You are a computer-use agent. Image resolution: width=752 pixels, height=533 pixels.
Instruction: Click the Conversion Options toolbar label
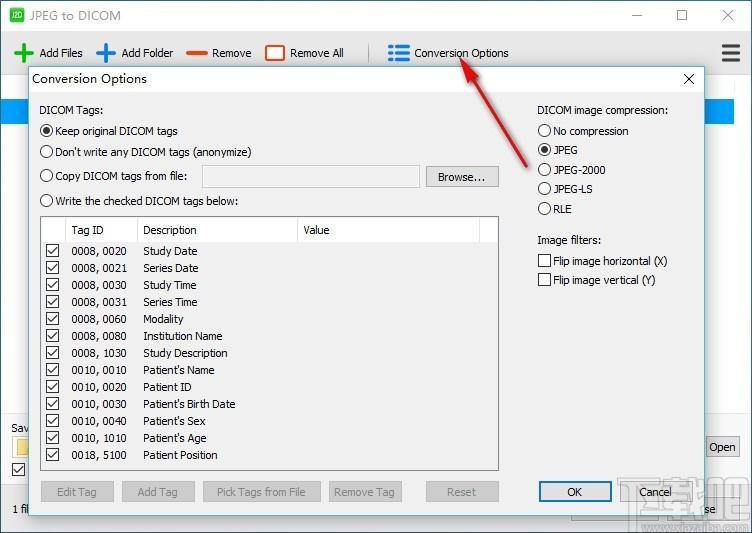click(461, 53)
